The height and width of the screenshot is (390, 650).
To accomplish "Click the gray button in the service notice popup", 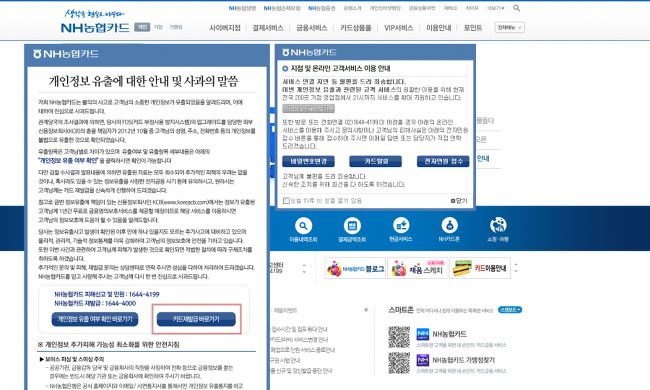I will 308,109.
